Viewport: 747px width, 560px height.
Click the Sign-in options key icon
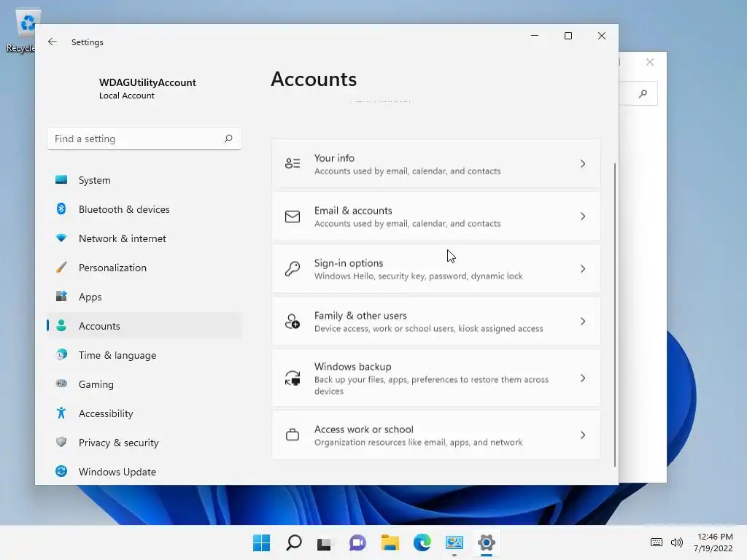(x=293, y=269)
